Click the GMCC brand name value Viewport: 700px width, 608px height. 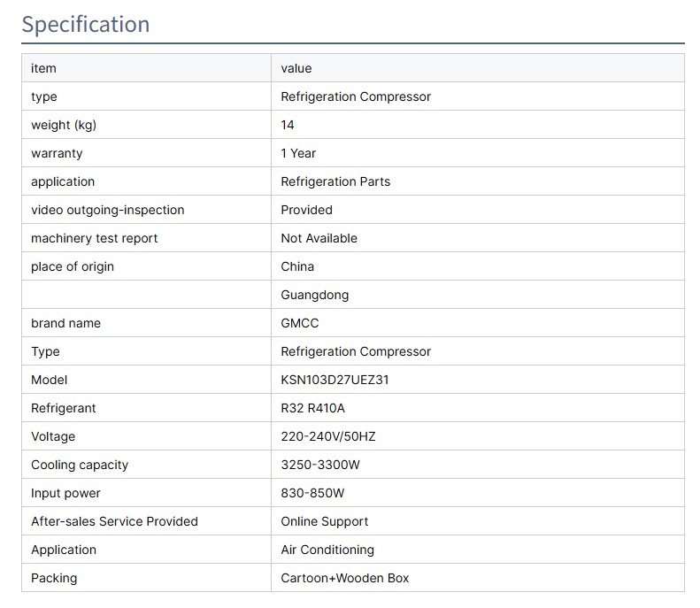300,323
